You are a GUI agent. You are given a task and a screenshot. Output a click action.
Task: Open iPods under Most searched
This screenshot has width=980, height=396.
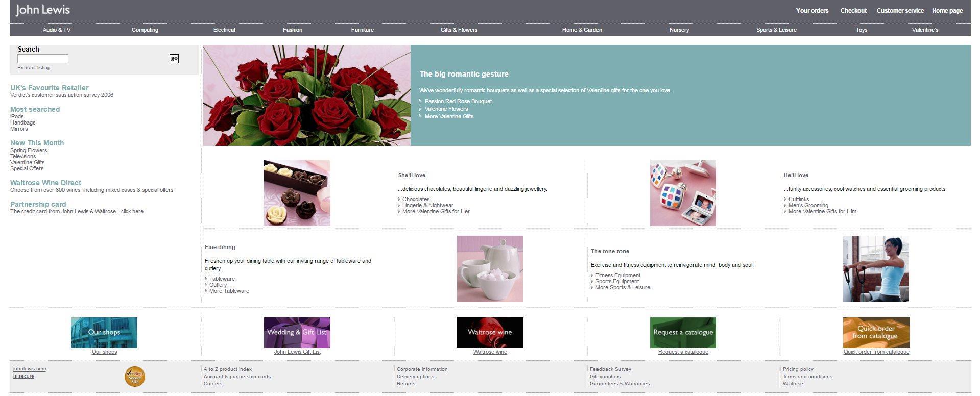click(17, 116)
